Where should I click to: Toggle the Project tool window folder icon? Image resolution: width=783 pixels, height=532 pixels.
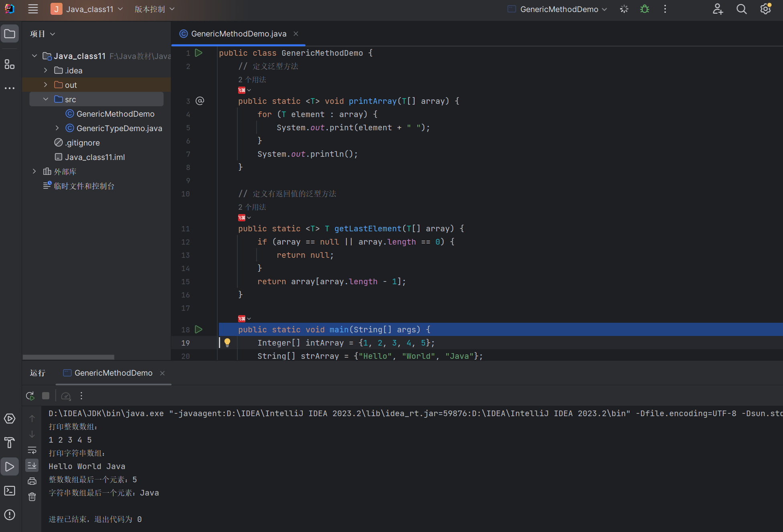point(10,34)
